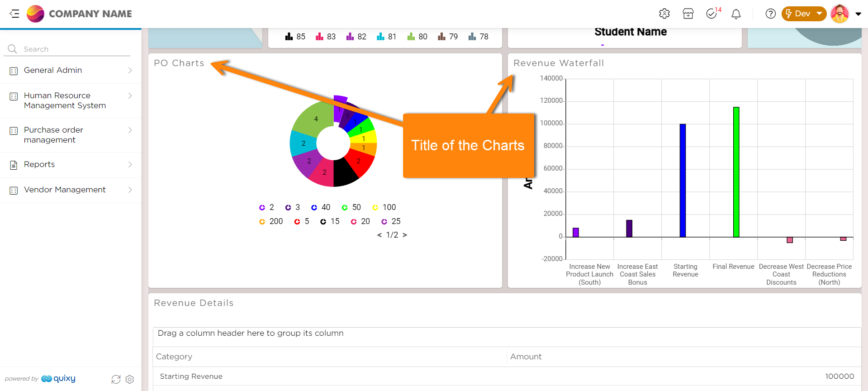Go to next legend page arrow

405,235
